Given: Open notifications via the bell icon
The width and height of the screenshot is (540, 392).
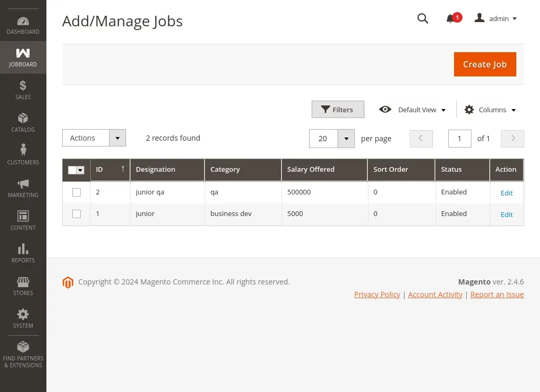Looking at the screenshot, I should (451, 18).
